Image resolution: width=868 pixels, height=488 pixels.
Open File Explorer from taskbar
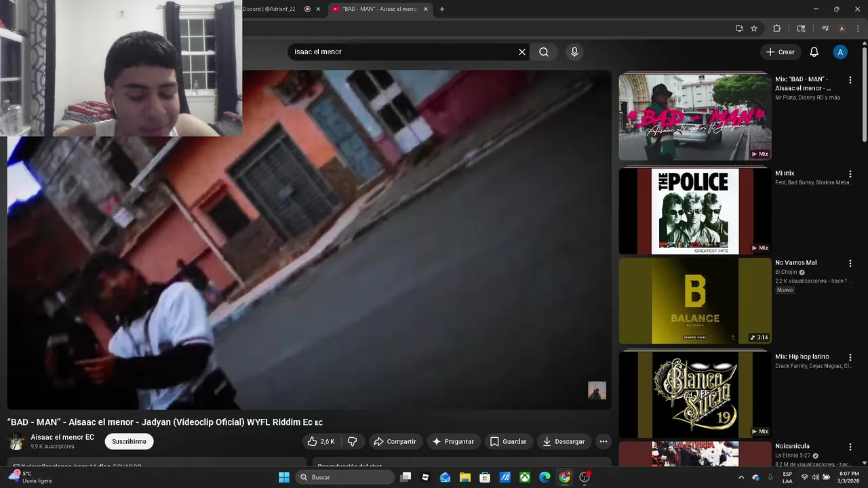tap(465, 477)
